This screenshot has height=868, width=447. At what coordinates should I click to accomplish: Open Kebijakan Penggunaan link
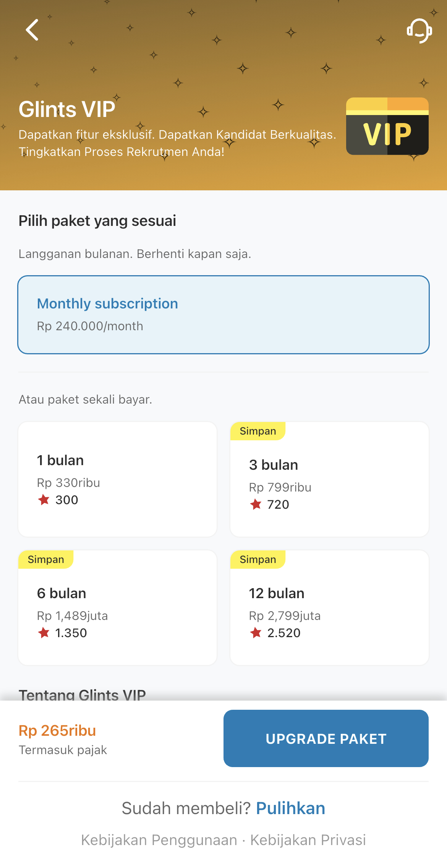(159, 840)
